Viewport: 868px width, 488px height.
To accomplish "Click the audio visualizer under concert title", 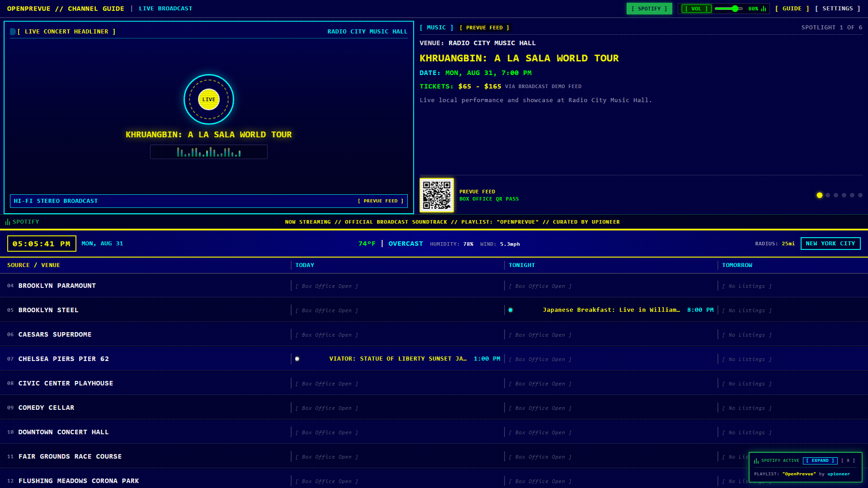I will 209,152.
